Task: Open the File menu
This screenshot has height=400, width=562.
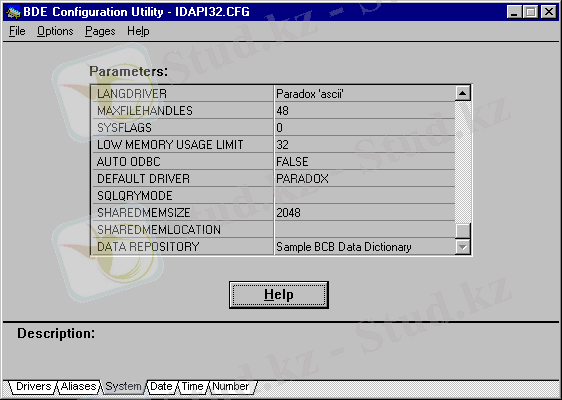Action: coord(17,32)
